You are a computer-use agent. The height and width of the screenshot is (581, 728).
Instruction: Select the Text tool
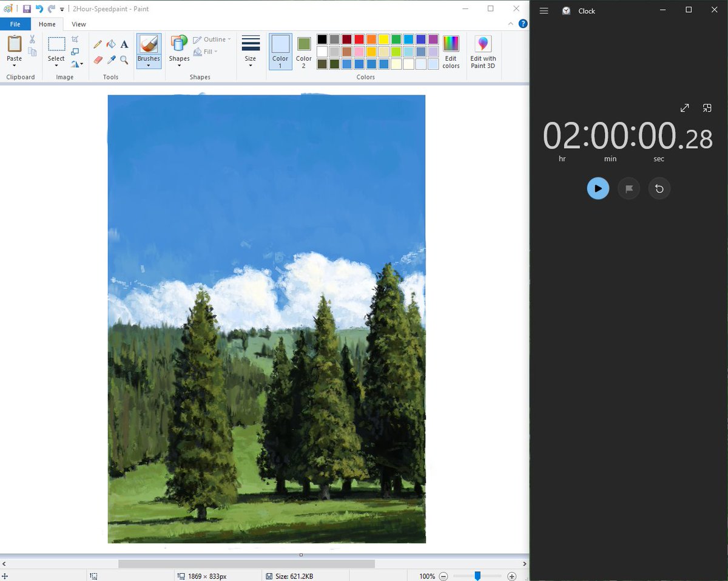click(124, 44)
